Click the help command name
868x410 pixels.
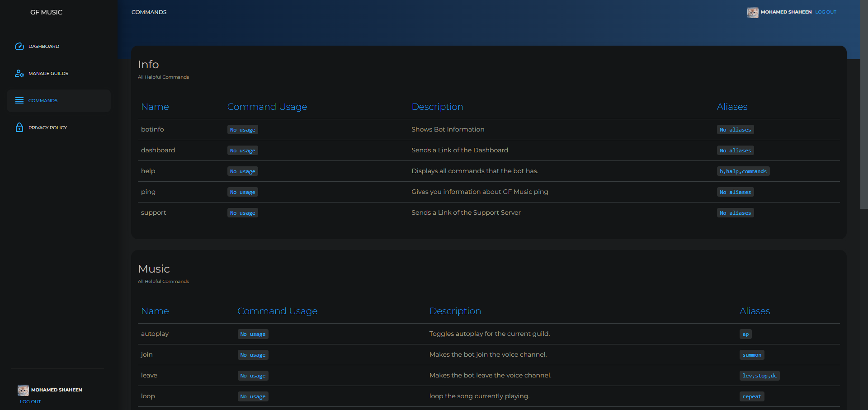click(148, 171)
